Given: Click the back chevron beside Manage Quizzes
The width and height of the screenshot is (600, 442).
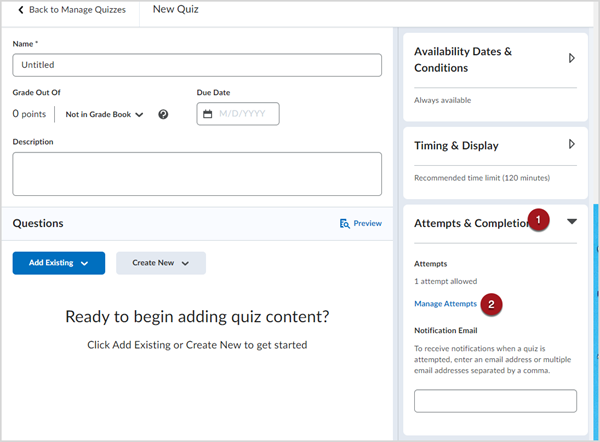Looking at the screenshot, I should point(21,10).
